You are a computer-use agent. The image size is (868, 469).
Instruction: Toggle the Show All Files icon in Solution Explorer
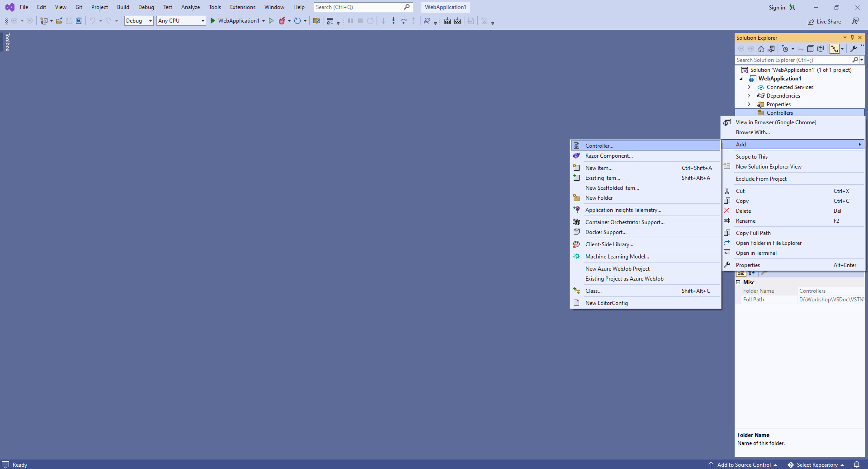coord(821,49)
